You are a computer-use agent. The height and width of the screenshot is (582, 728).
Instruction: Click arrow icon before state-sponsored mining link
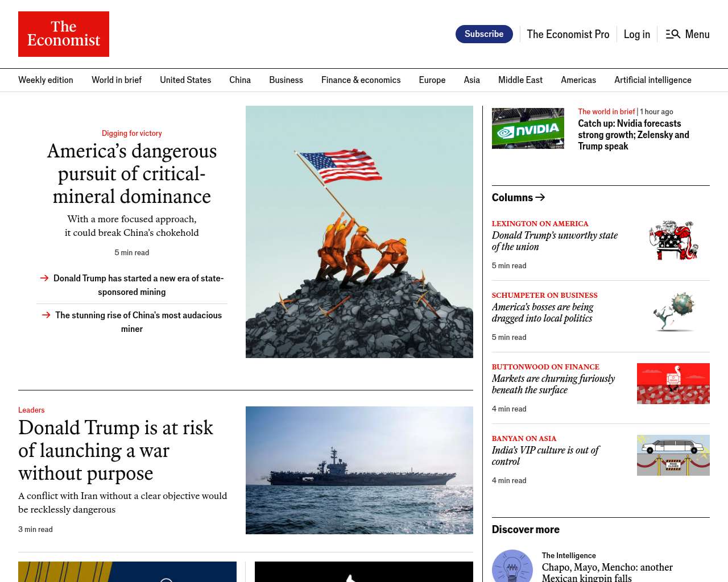pyautogui.click(x=44, y=278)
